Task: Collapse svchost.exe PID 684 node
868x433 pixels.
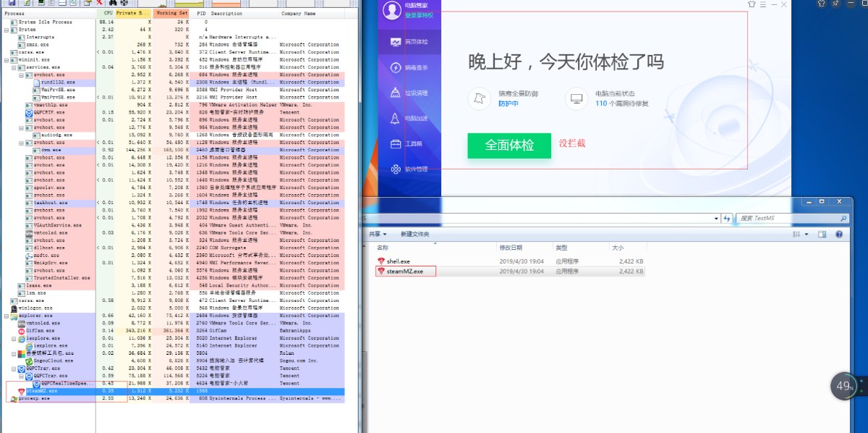Action: coord(21,75)
